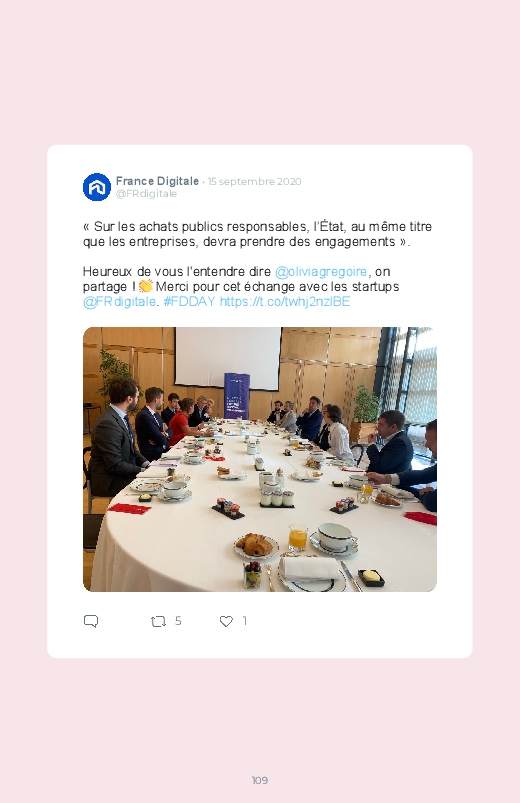Click the retweet count 5
The height and width of the screenshot is (803, 520).
(178, 621)
